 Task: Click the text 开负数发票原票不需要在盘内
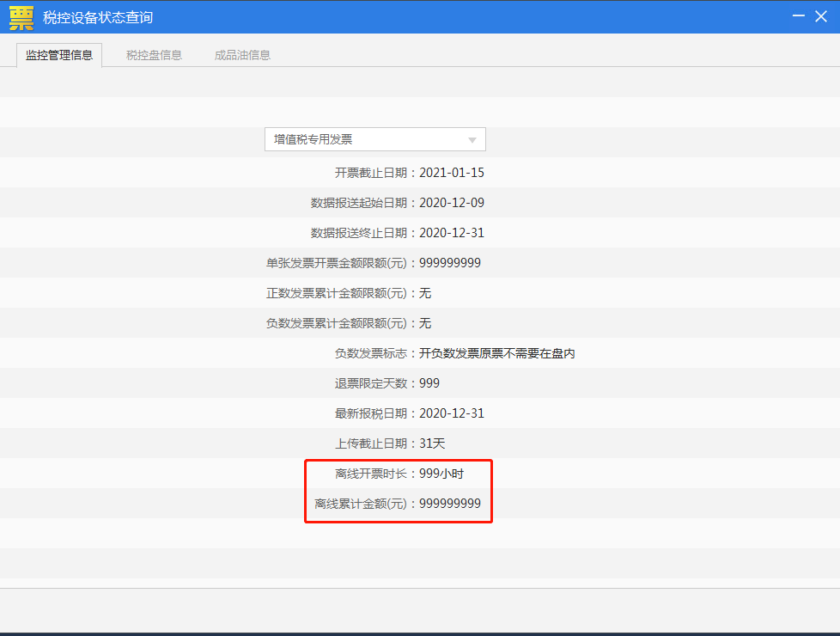click(x=496, y=353)
